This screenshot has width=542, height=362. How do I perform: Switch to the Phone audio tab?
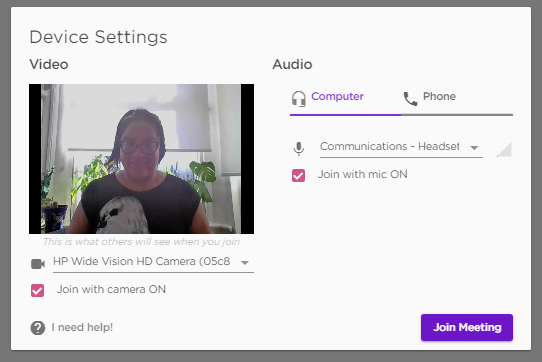(x=457, y=99)
